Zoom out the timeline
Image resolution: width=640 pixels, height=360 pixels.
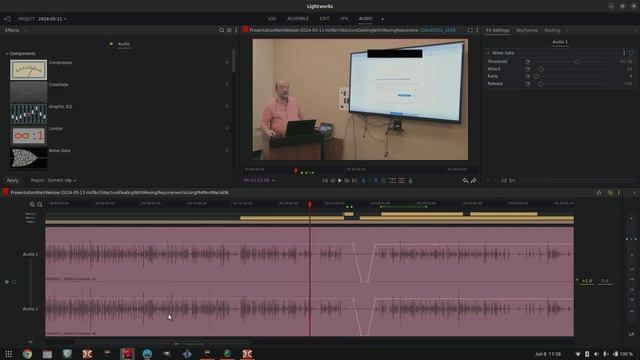point(40,204)
